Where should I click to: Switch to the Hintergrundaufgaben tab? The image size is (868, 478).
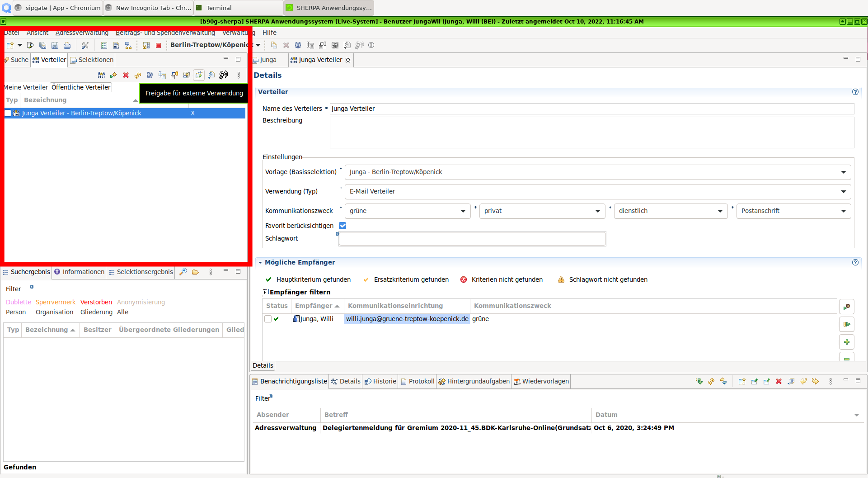tap(474, 381)
